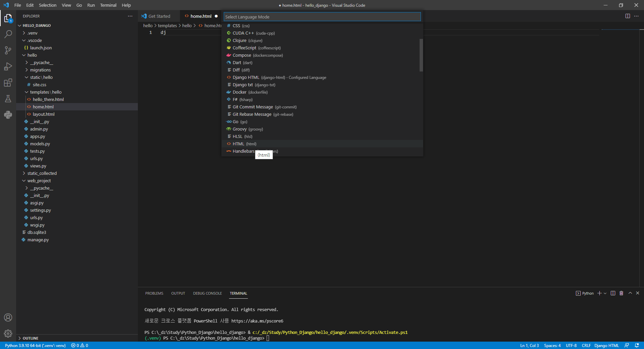The image size is (644, 349).
Task: Click the feedback icon in status bar
Action: click(x=627, y=346)
